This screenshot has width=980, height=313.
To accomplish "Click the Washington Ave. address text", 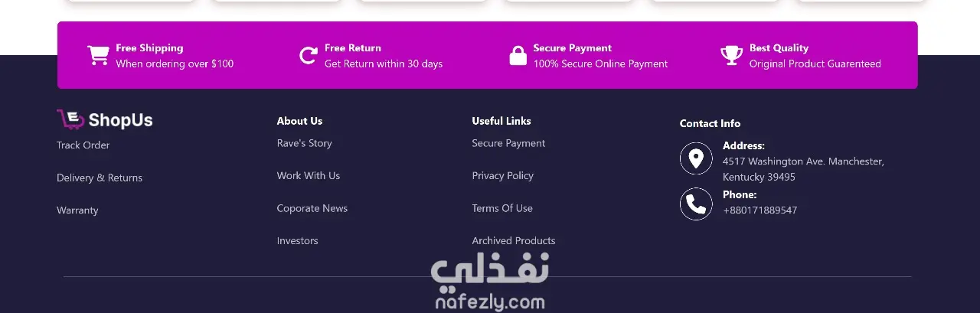I will click(803, 161).
